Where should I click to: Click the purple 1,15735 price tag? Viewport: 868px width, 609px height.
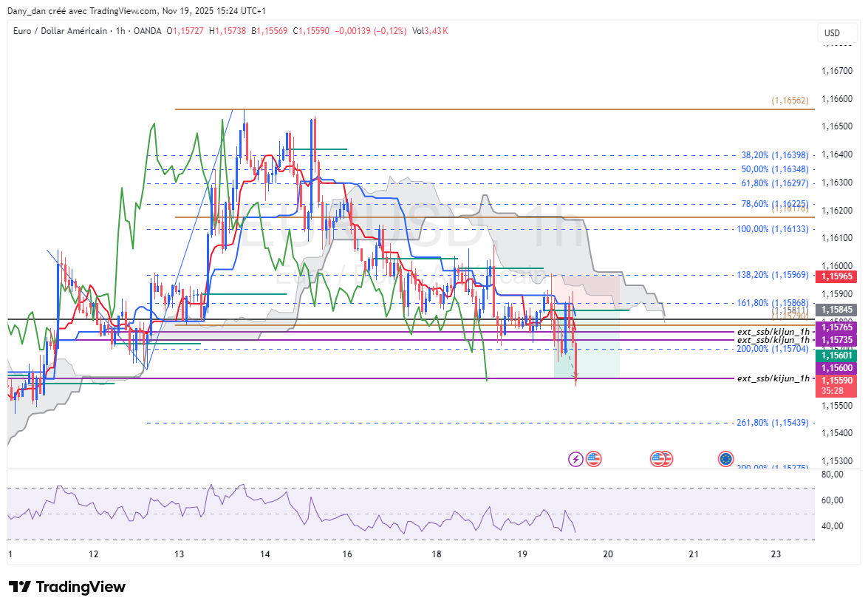pyautogui.click(x=836, y=339)
